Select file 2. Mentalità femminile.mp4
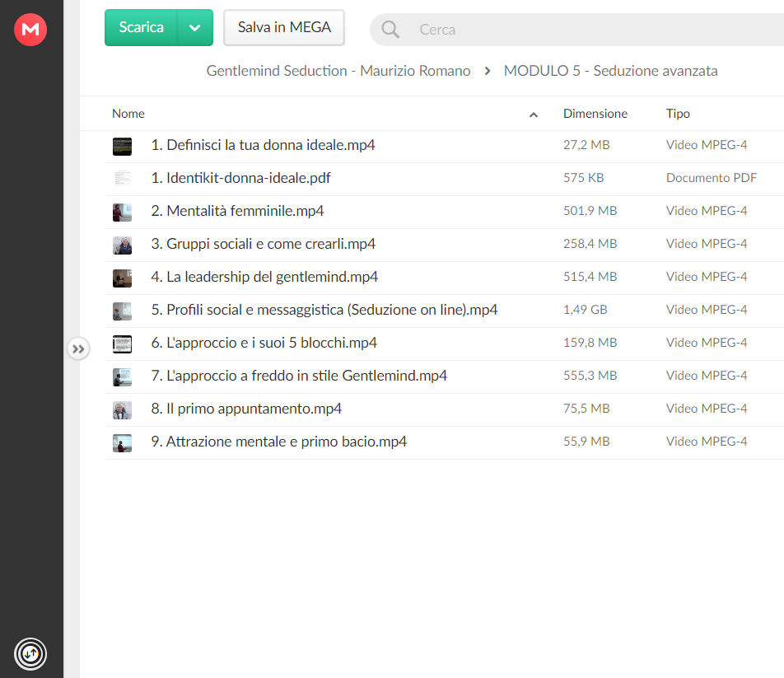This screenshot has height=678, width=784. pyautogui.click(x=237, y=211)
